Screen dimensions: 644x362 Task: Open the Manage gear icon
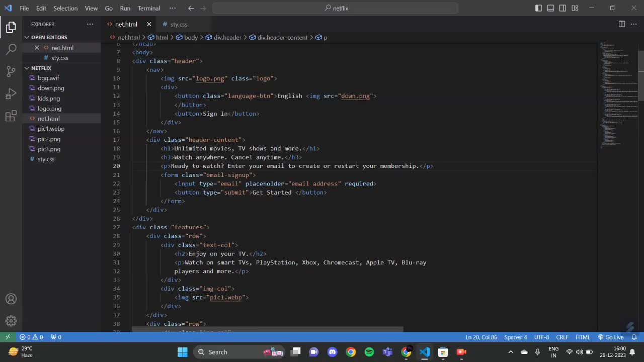tap(11, 321)
